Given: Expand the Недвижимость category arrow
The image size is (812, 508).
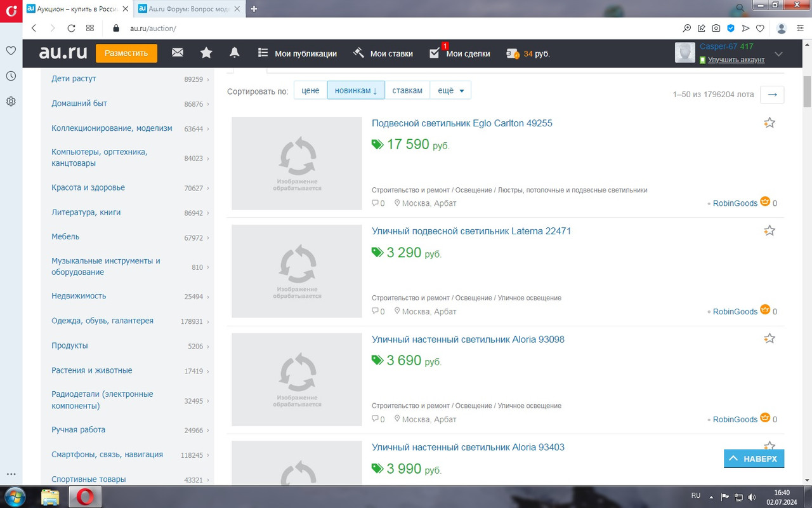Looking at the screenshot, I should click(x=208, y=297).
